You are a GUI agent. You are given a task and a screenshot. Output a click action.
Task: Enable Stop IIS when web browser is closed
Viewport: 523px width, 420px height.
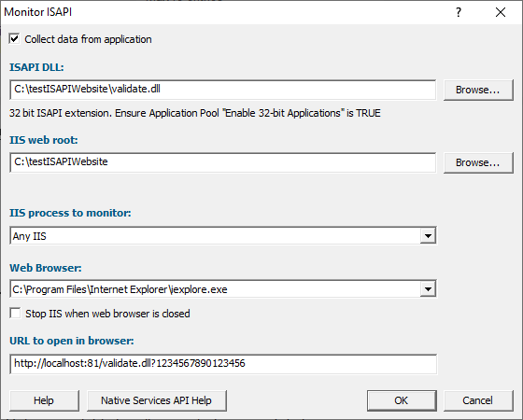15,314
